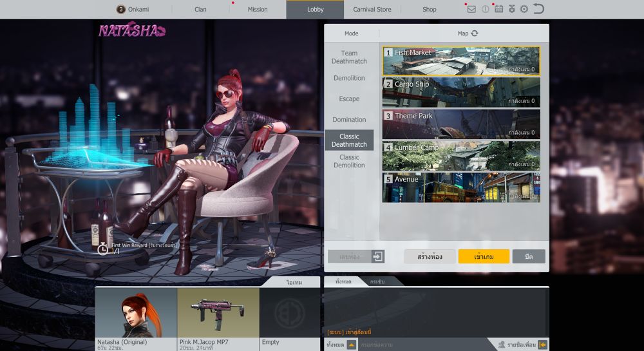This screenshot has height=351, width=644.
Task: Select the Demolition mode
Action: 349,78
